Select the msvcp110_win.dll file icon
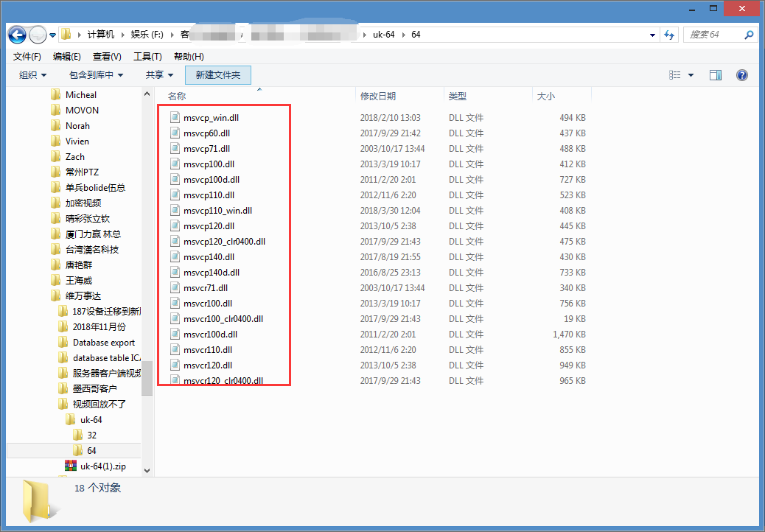This screenshot has width=765, height=532. [x=175, y=211]
